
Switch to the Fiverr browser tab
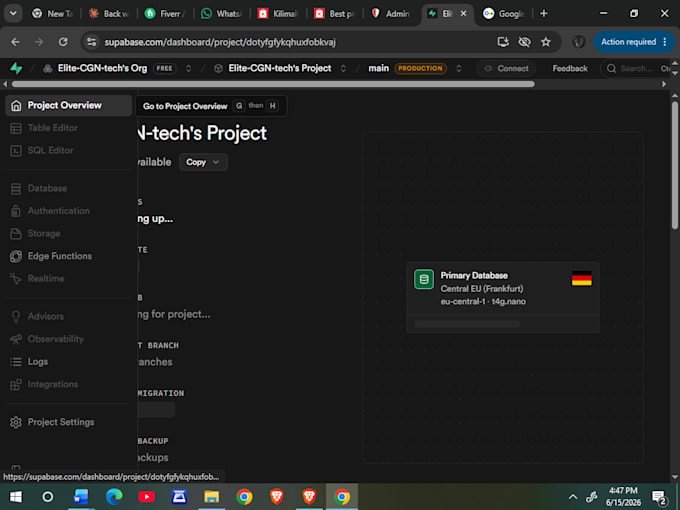pyautogui.click(x=165, y=13)
